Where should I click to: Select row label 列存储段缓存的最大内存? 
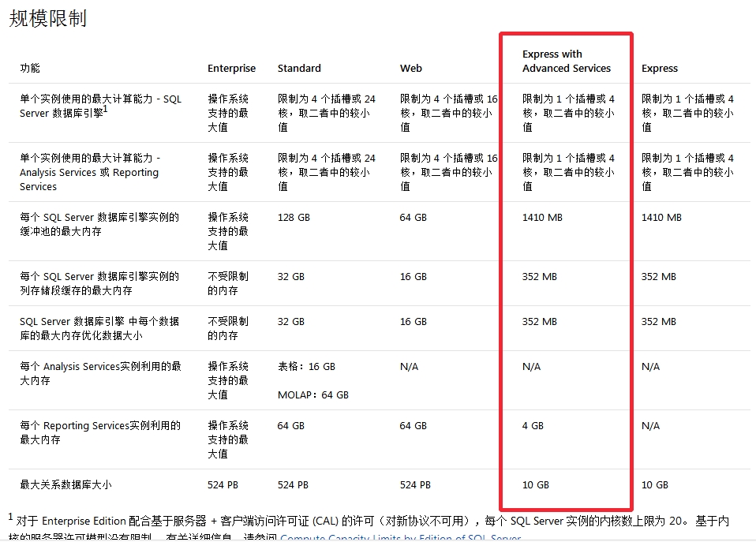click(x=99, y=283)
